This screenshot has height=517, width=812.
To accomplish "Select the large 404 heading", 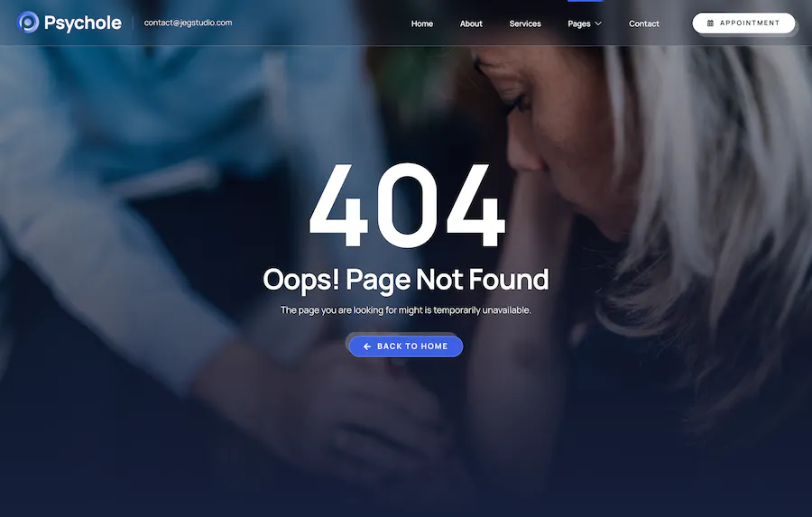I will (407, 205).
